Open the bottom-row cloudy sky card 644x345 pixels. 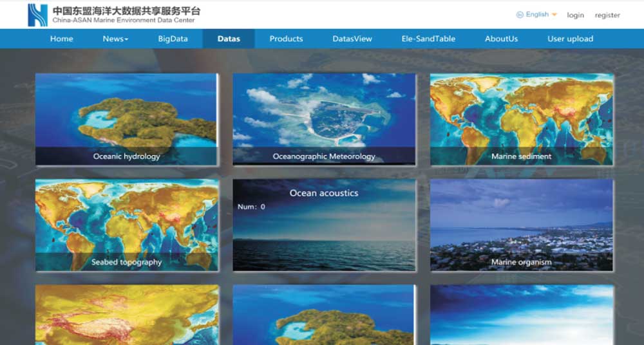click(x=522, y=315)
